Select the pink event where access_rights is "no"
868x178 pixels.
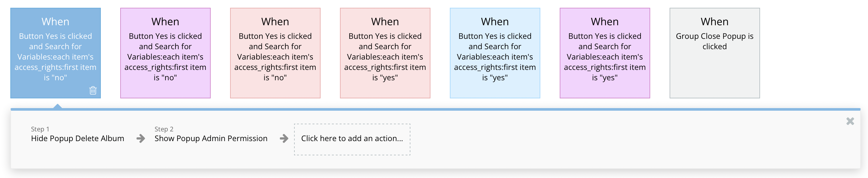tap(275, 57)
